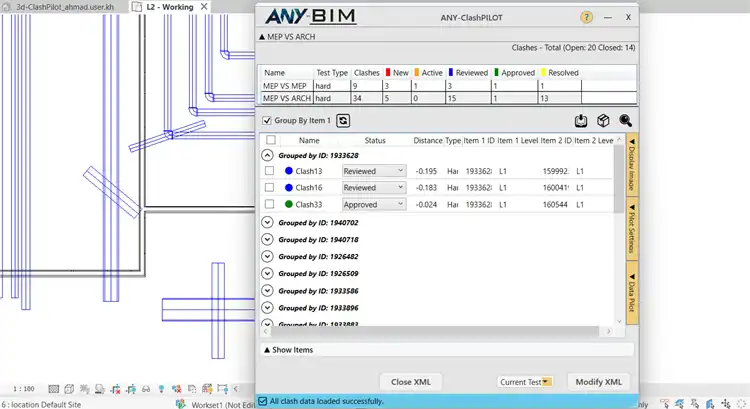
Task: Toggle Select Underlay Elements icon
Action: [680, 404]
